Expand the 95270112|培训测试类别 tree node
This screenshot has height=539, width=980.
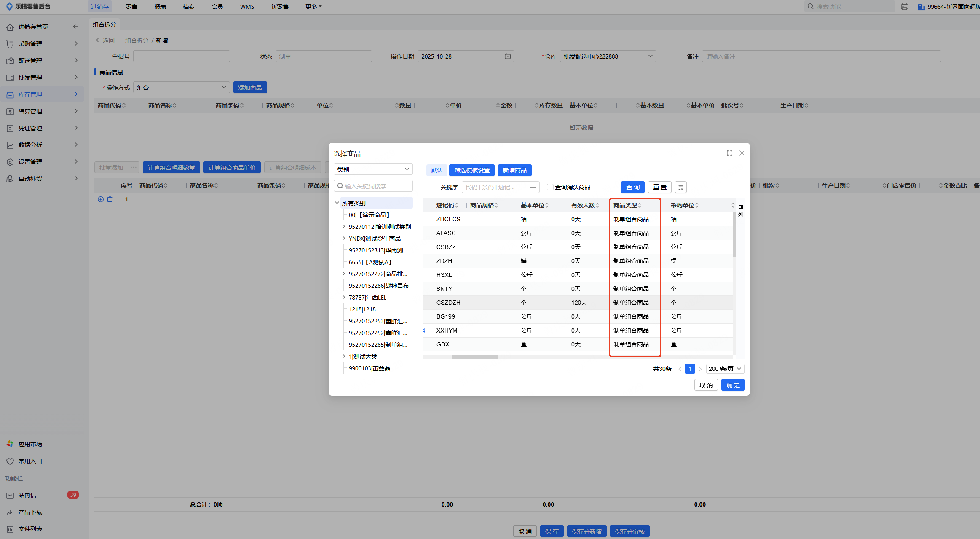click(x=343, y=227)
